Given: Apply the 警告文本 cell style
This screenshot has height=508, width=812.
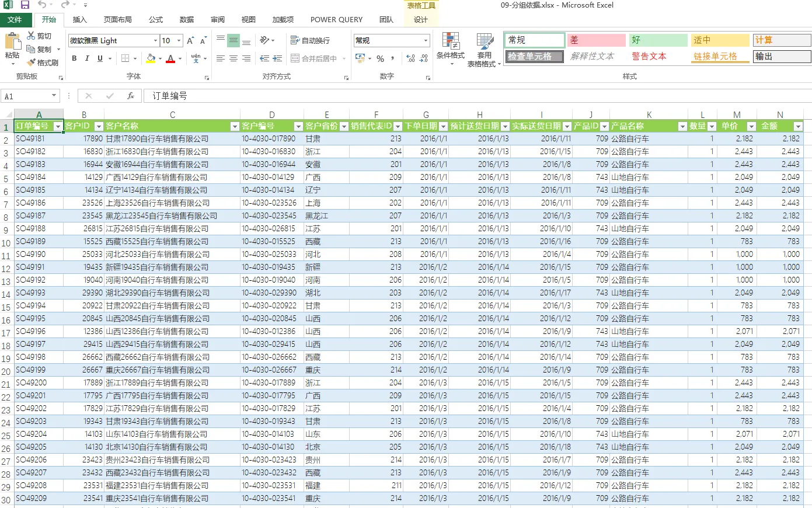Looking at the screenshot, I should tap(658, 57).
